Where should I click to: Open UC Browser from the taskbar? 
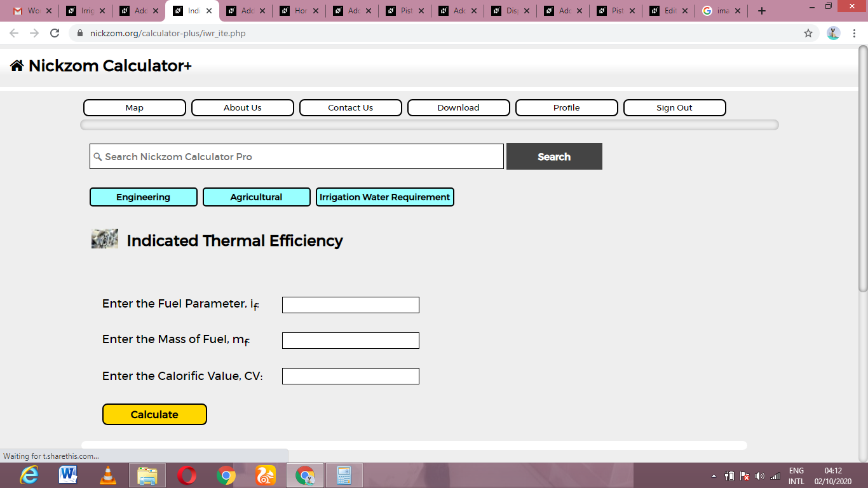(266, 475)
